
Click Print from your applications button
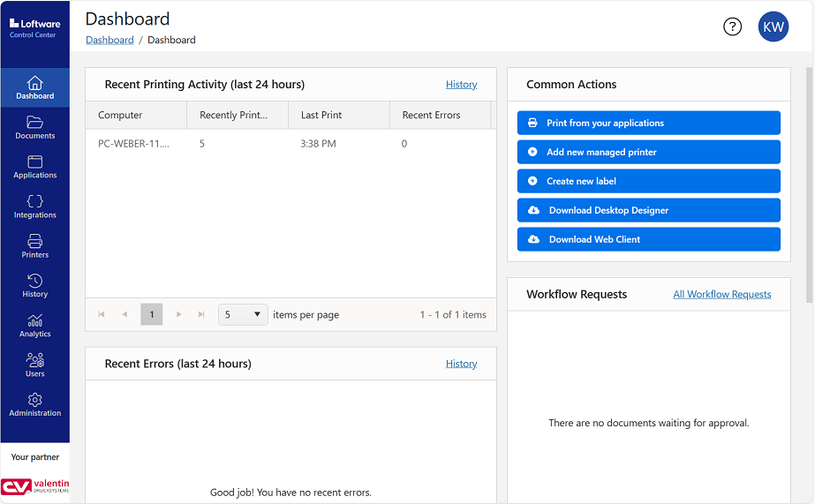coord(648,123)
